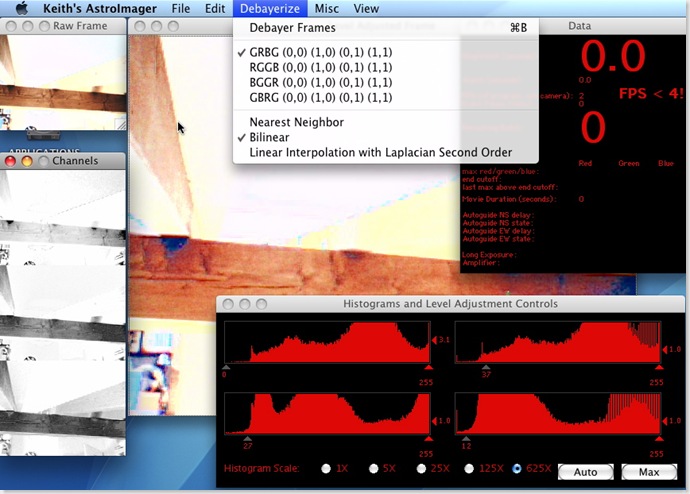Open the Apple menu
This screenshot has height=494, width=690.
22,8
